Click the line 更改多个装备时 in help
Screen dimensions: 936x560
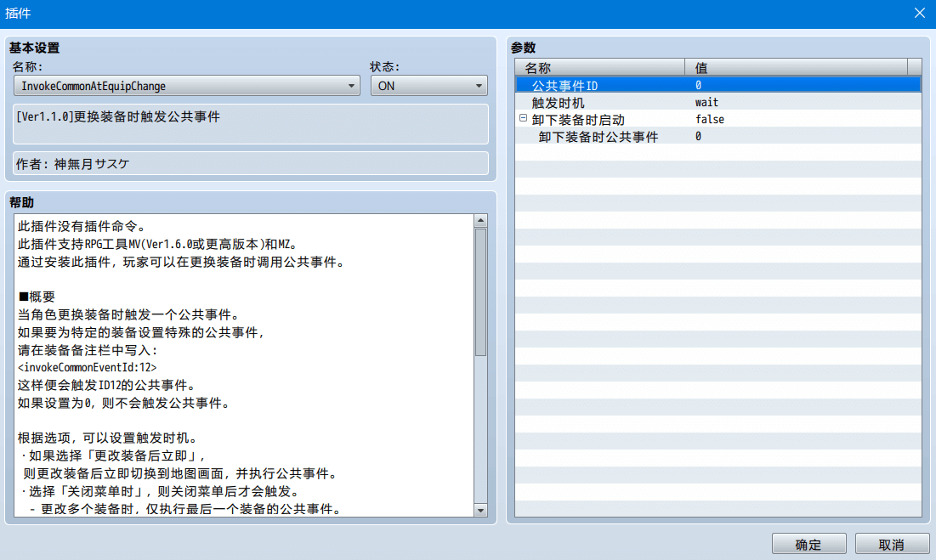(186, 509)
